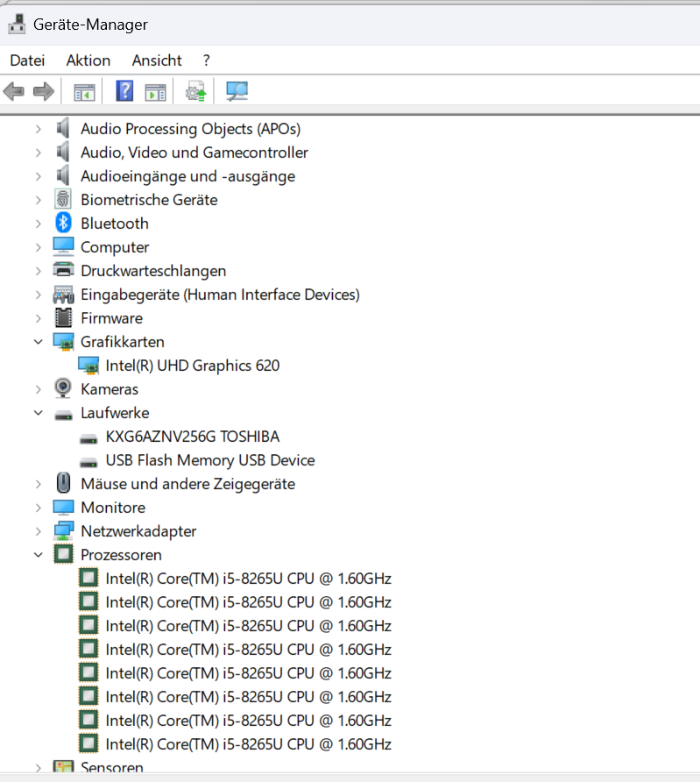Expand the Netzwerkadapter category
The image size is (700, 782).
coord(39,531)
